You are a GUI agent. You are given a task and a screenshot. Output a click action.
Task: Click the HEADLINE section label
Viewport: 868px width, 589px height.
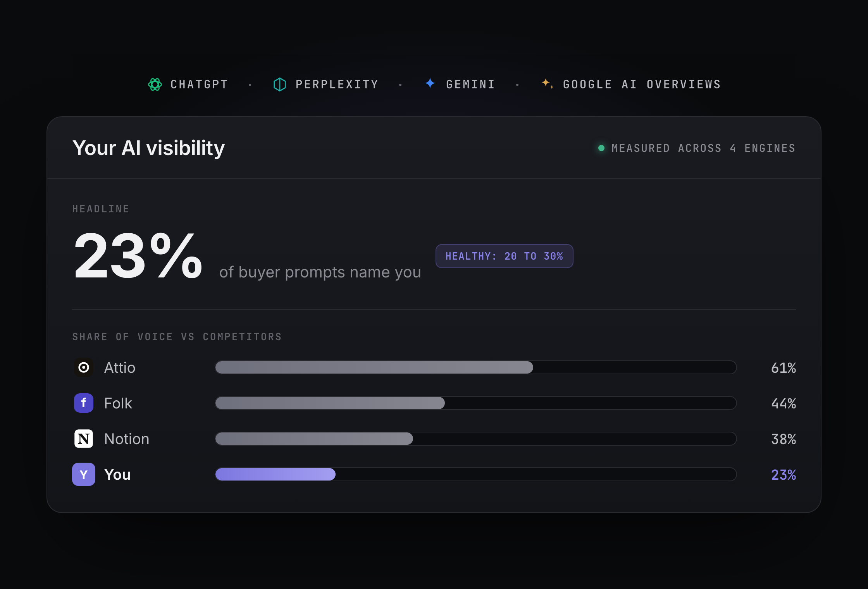point(101,209)
